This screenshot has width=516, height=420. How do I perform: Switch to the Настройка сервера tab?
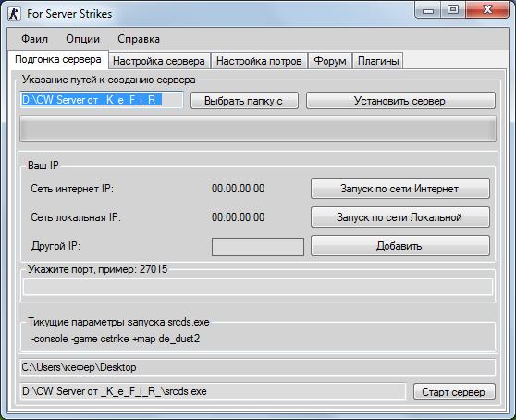coord(159,61)
